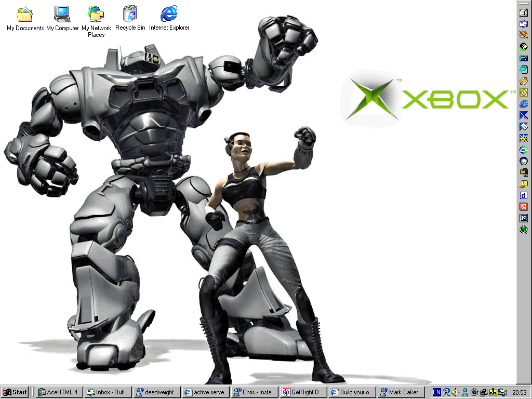Switch to the AceHTML taskbar window
Screen dimensions: 532x399
tap(59, 392)
